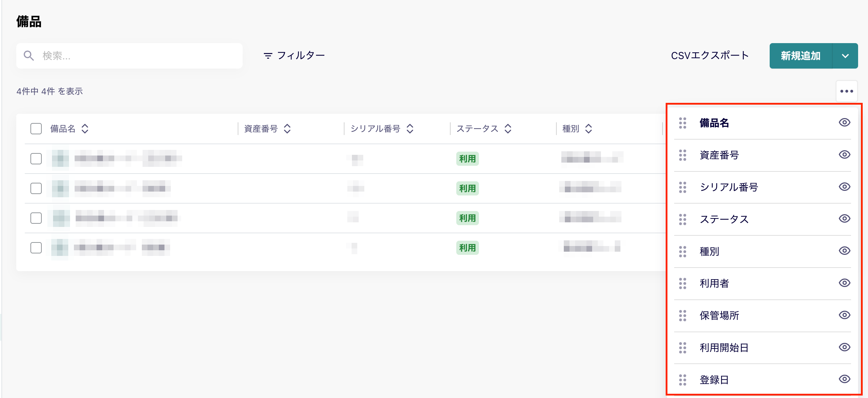The width and height of the screenshot is (868, 398).
Task: Click the 種別 column header label
Action: coord(571,129)
